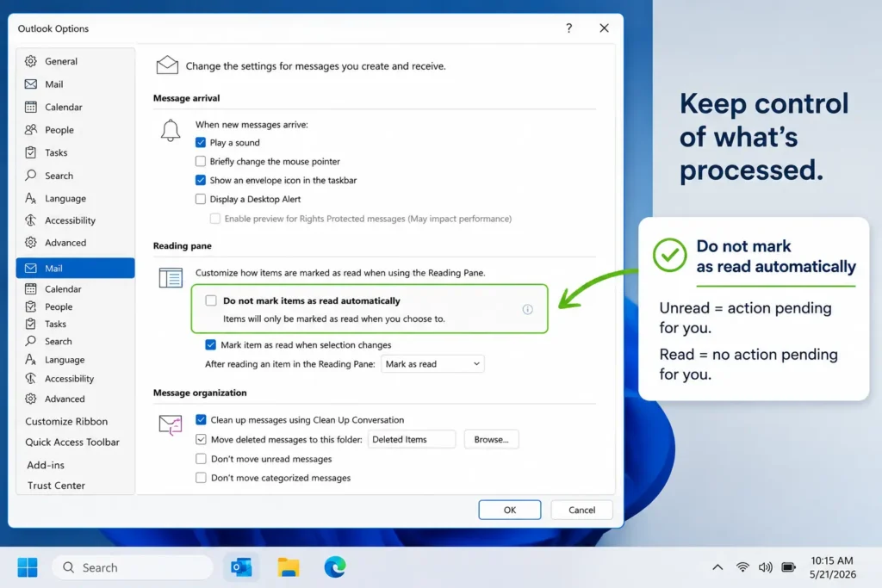Check Don't move categorized messages
Image resolution: width=882 pixels, height=588 pixels.
[201, 478]
